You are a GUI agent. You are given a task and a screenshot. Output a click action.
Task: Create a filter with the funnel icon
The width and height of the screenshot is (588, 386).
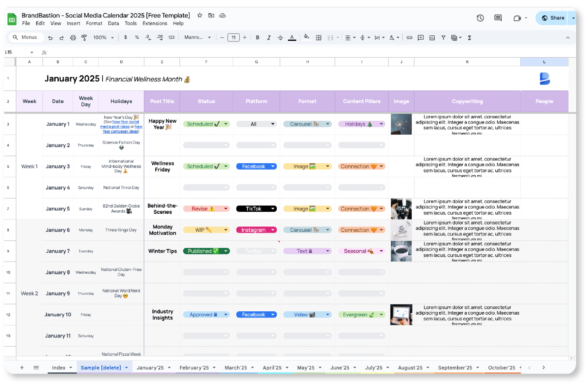tap(443, 37)
